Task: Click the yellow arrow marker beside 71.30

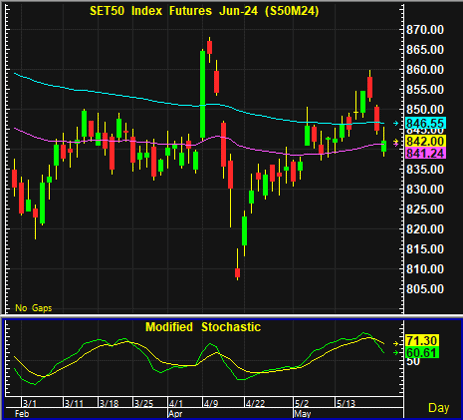Action: (396, 343)
